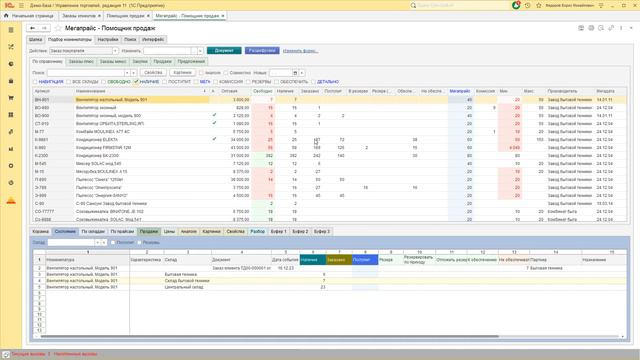
Task: Open the Изменить field dropdown arrow
Action: click(200, 51)
